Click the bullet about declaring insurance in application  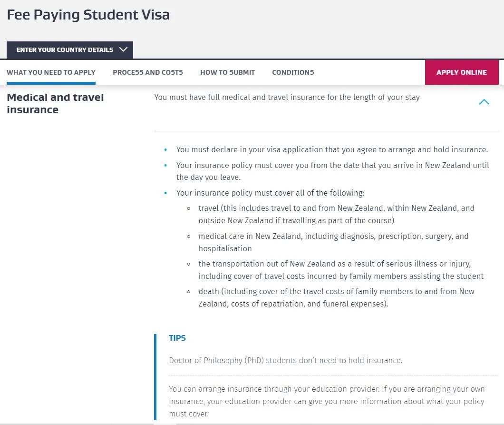point(332,149)
